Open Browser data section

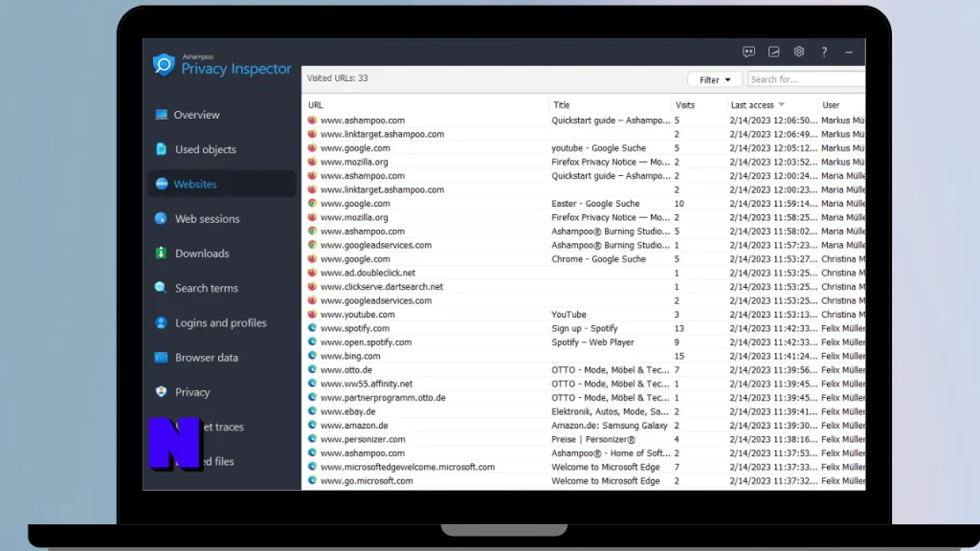point(222,358)
